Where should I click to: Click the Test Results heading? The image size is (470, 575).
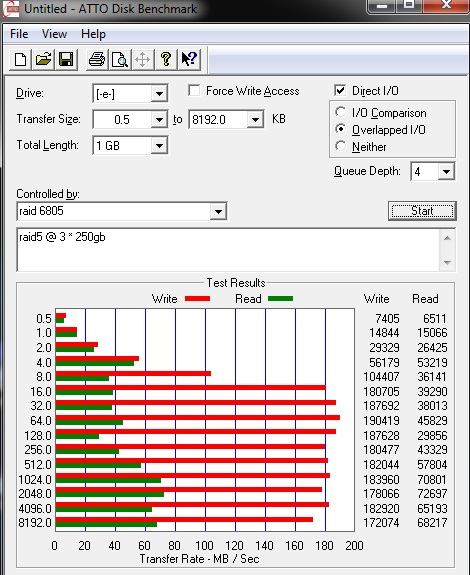(x=236, y=283)
